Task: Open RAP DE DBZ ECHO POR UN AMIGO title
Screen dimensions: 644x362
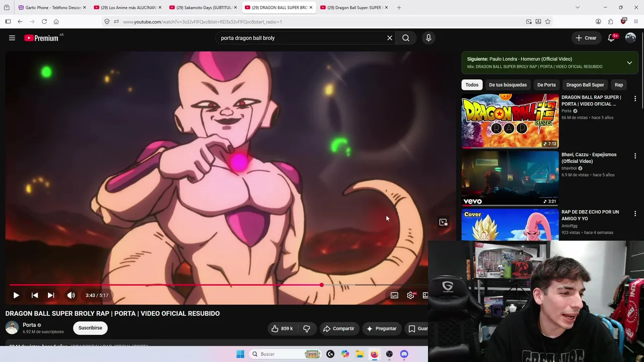Action: [590, 215]
